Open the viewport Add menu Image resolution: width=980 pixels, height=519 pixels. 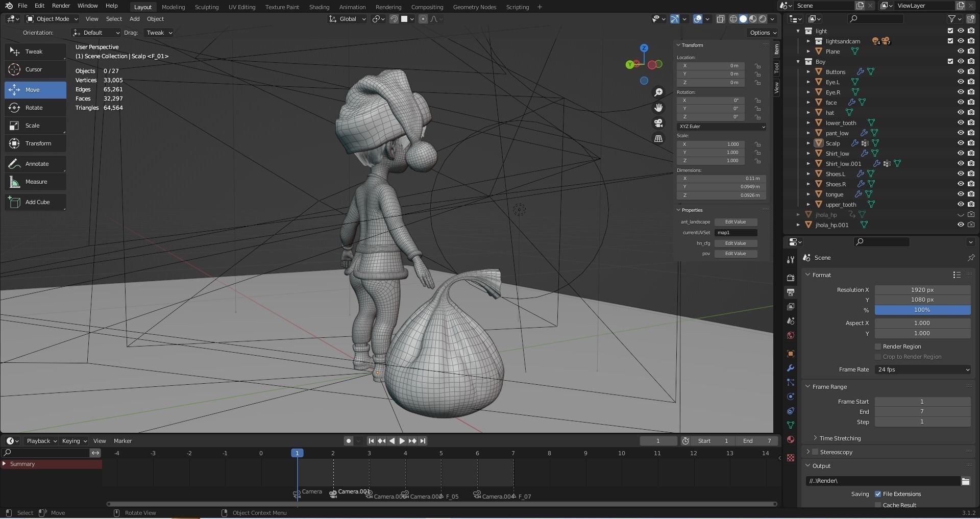(x=134, y=19)
